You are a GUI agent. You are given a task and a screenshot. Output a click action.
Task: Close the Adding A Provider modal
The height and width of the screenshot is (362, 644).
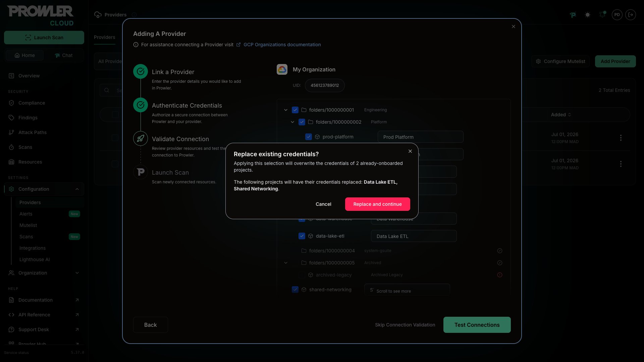514,26
